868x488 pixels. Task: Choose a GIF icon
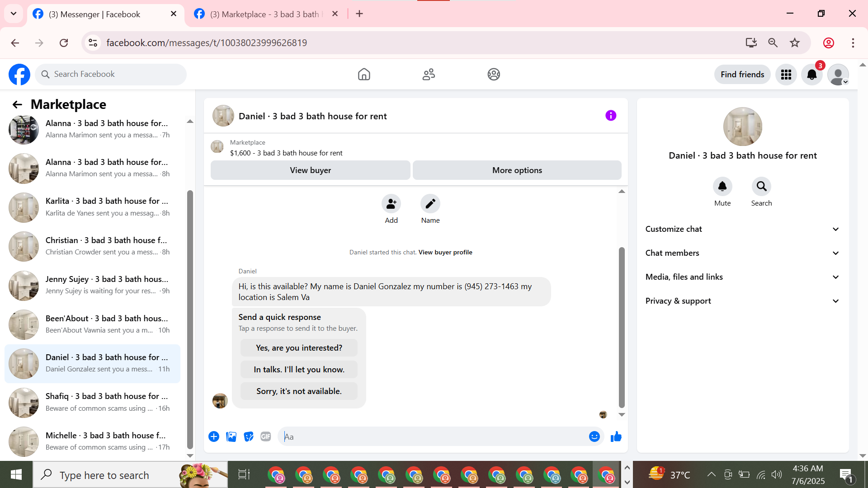point(265,437)
